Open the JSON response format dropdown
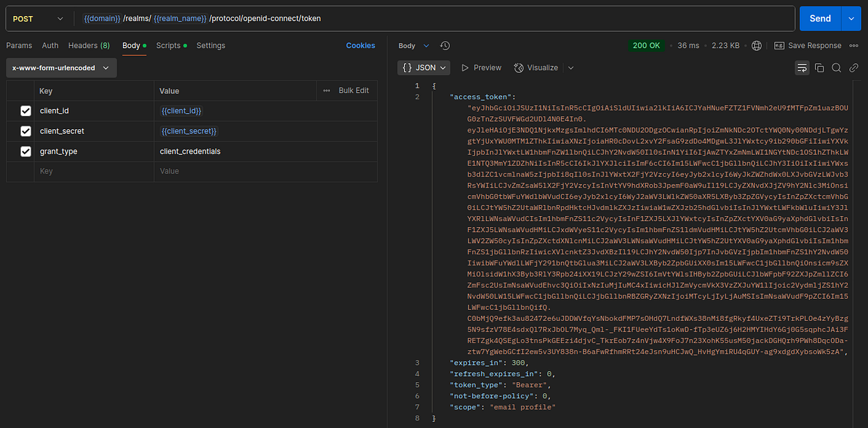 tap(424, 67)
